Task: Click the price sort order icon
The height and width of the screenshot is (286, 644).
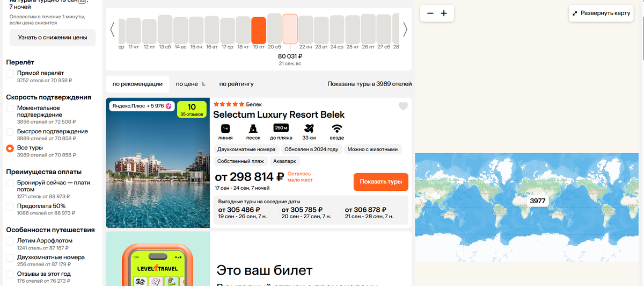Action: 203,84
